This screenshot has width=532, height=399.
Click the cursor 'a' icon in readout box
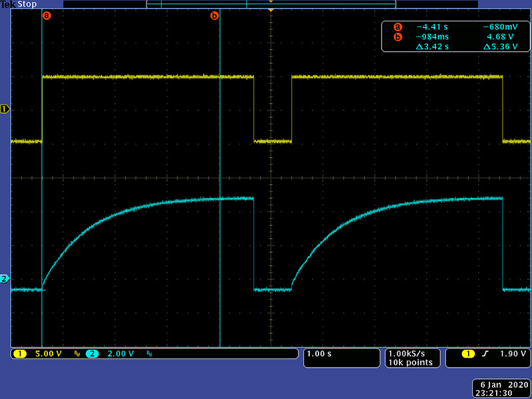(398, 27)
